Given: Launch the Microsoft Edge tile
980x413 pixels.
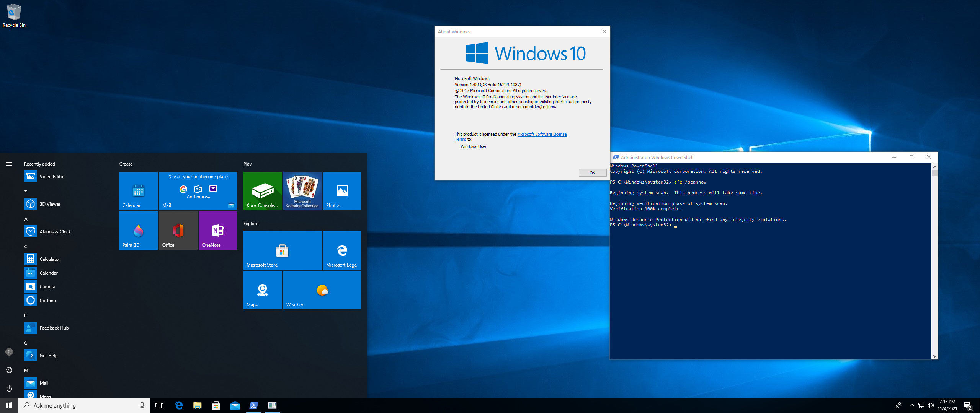Looking at the screenshot, I should (x=342, y=250).
